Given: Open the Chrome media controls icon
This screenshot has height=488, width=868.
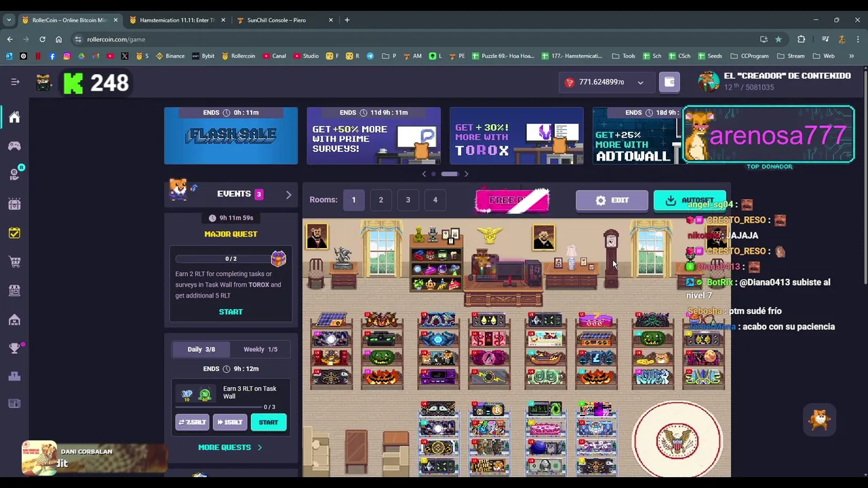Looking at the screenshot, I should [825, 39].
